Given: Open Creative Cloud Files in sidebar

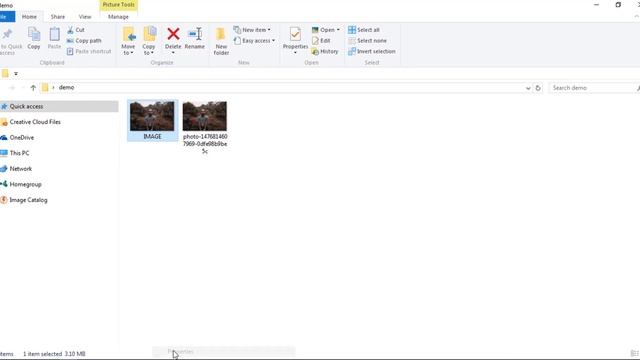Looking at the screenshot, I should [x=31, y=122].
